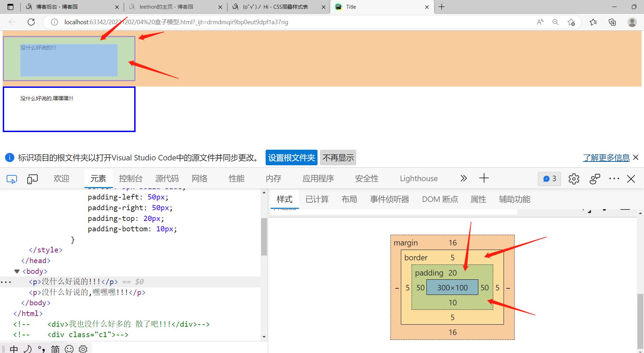Switch to 源代码 tab
644x353 pixels.
coord(167,178)
